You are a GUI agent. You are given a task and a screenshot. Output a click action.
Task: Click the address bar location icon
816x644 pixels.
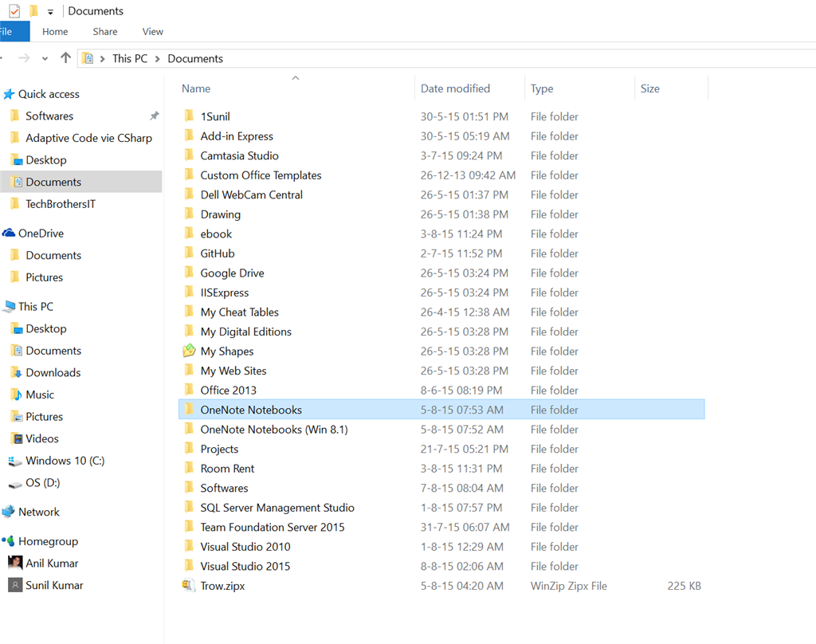[88, 58]
